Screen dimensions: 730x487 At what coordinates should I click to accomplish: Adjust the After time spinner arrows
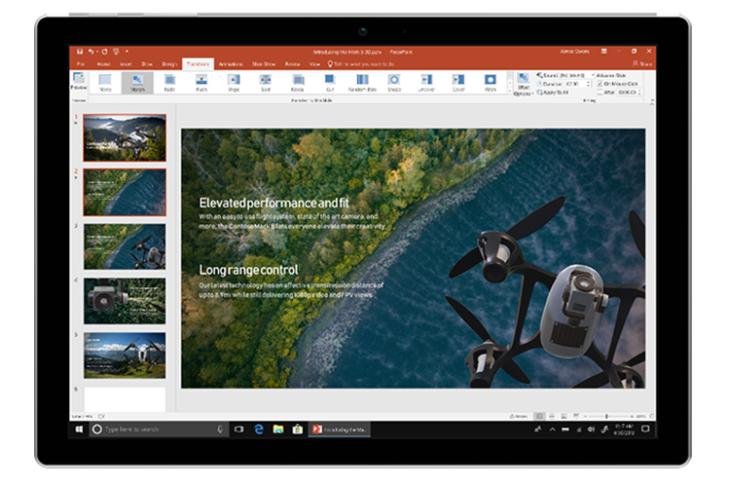pyautogui.click(x=639, y=93)
